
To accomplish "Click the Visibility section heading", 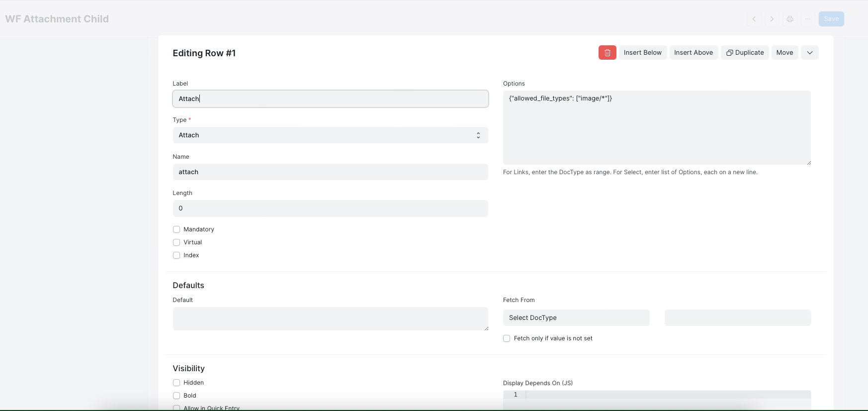I will 189,368.
